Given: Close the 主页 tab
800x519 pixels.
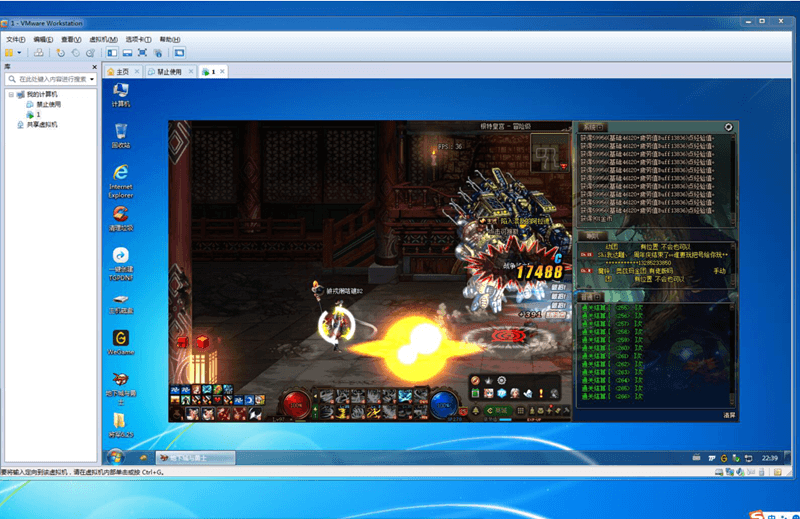Looking at the screenshot, I should (137, 71).
